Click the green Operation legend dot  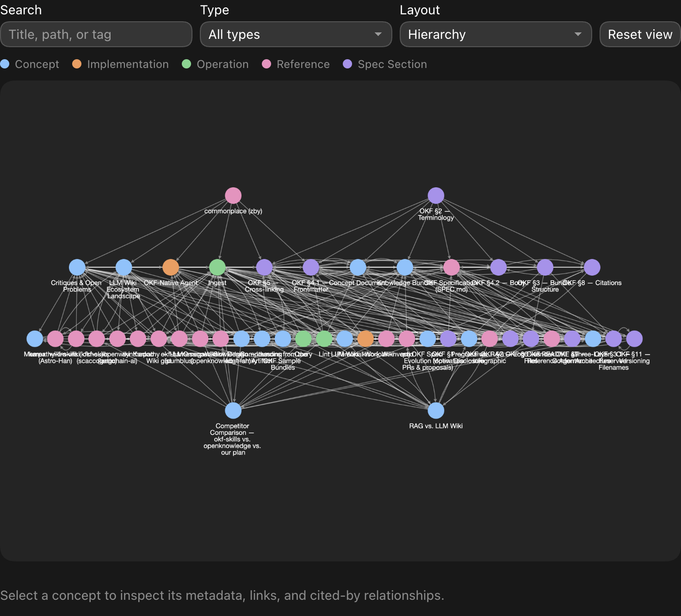186,64
